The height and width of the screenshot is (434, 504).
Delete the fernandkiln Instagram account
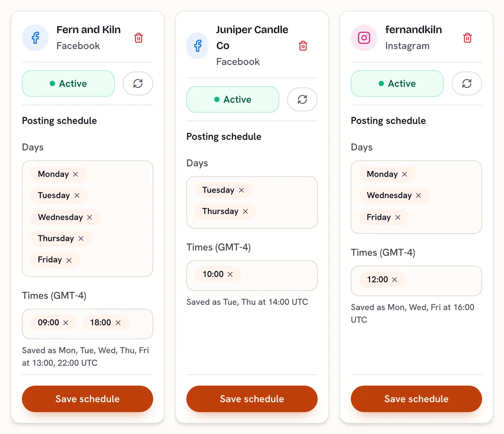point(467,38)
